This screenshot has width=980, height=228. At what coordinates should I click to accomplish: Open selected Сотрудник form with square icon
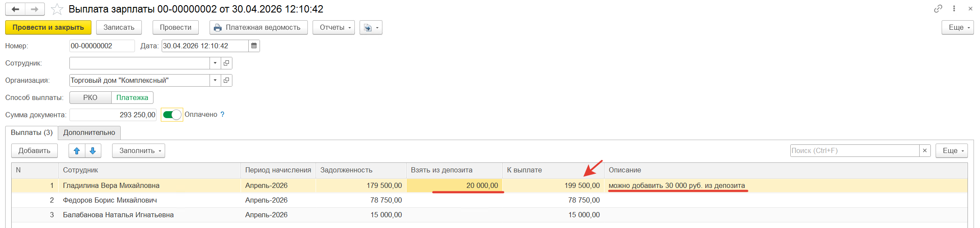(226, 63)
